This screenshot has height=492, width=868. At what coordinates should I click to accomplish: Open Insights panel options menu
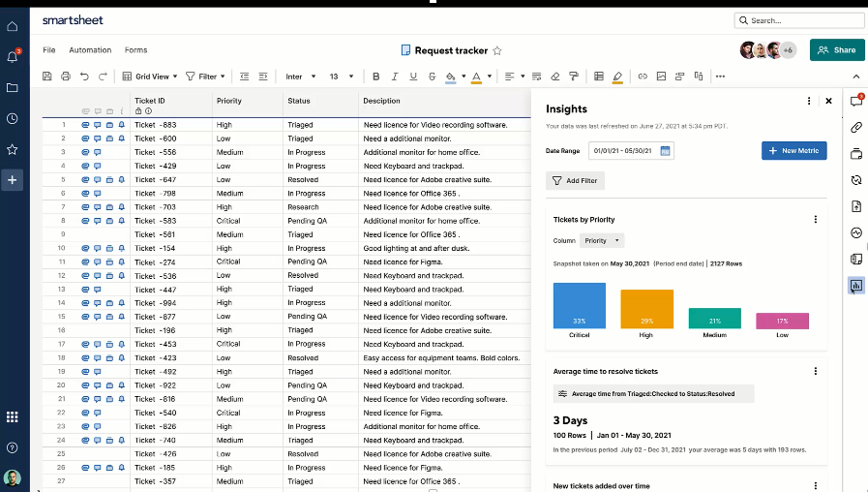tap(809, 101)
